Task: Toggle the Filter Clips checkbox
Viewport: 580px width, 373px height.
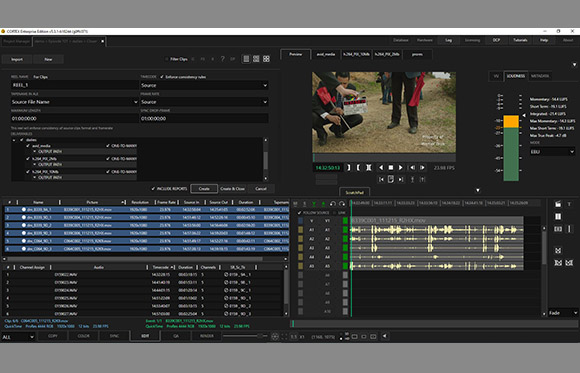Action: point(166,59)
